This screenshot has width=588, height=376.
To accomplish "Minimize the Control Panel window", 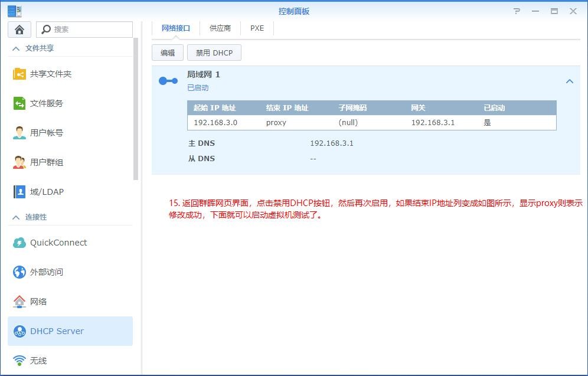I will pyautogui.click(x=535, y=11).
